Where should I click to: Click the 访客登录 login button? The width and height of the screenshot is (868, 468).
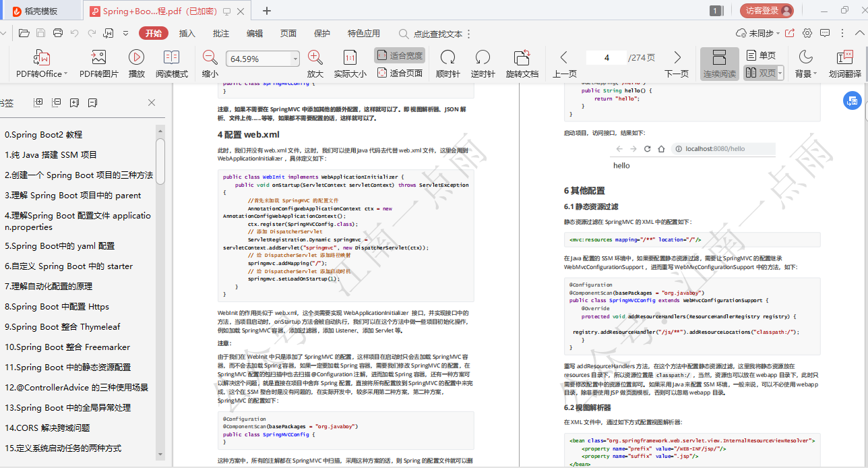pyautogui.click(x=767, y=11)
